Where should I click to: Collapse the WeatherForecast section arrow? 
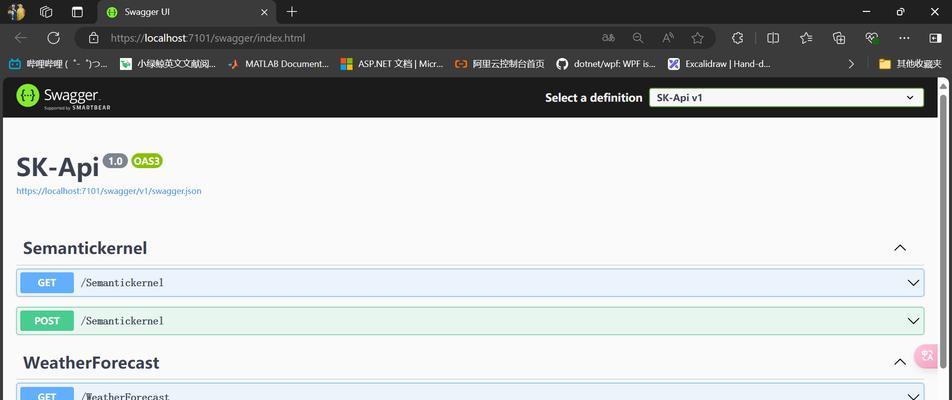coord(900,362)
